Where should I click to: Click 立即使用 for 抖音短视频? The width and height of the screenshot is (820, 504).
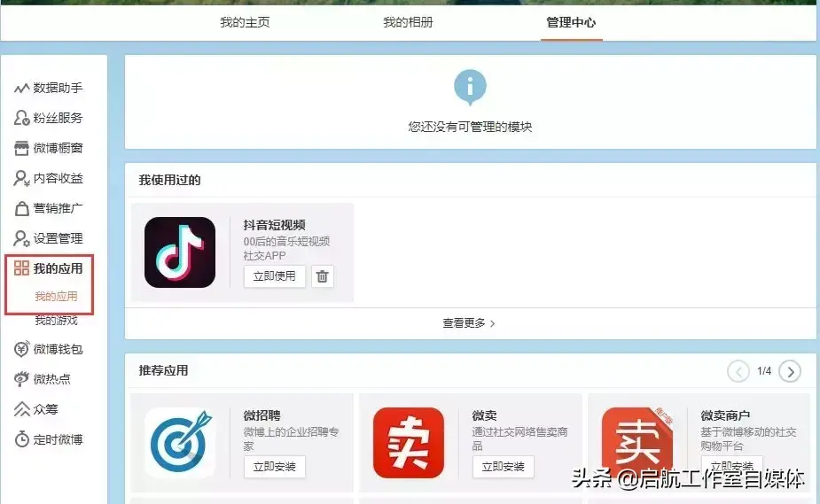tap(275, 276)
